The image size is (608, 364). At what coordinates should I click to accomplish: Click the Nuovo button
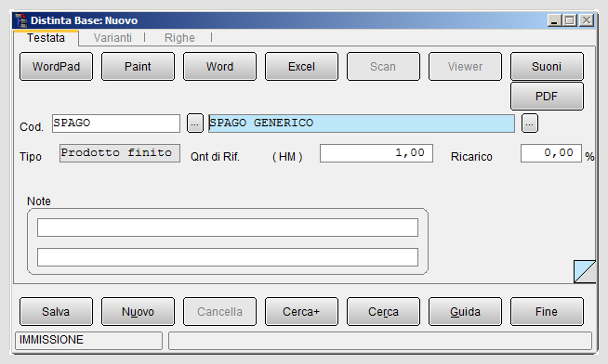pyautogui.click(x=138, y=311)
